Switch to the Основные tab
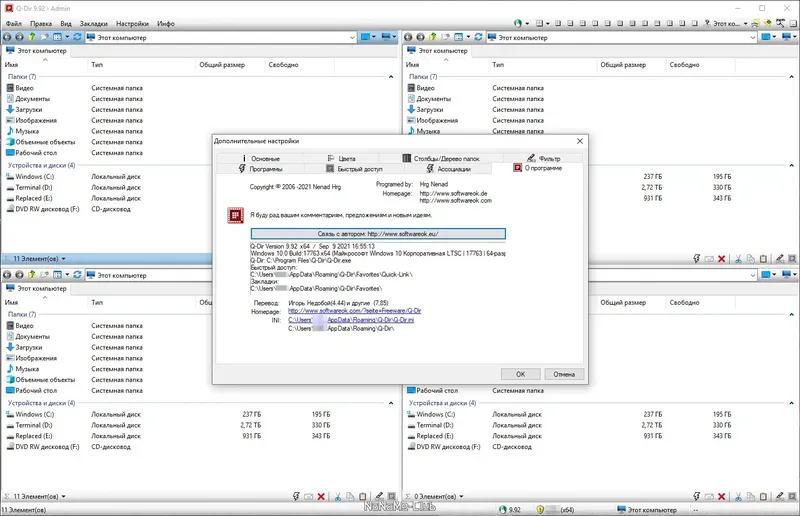The width and height of the screenshot is (800, 516). [260, 158]
